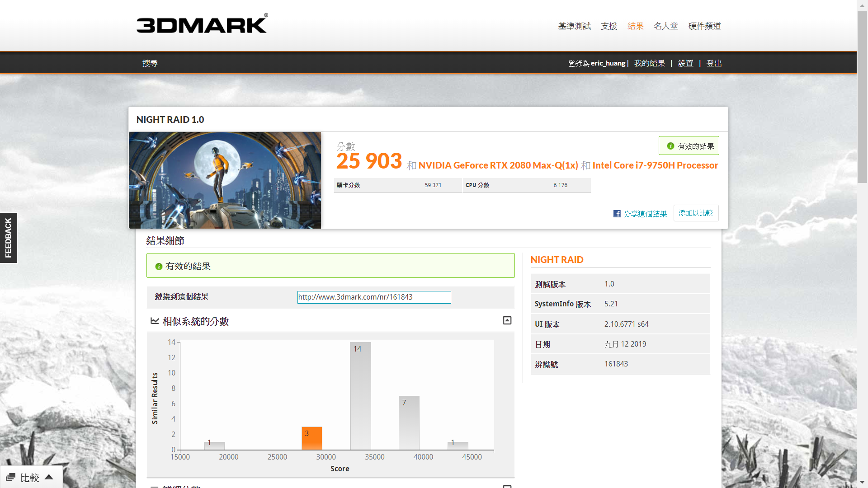The image size is (868, 488).
Task: Click the 登出 logout link
Action: [x=714, y=63]
